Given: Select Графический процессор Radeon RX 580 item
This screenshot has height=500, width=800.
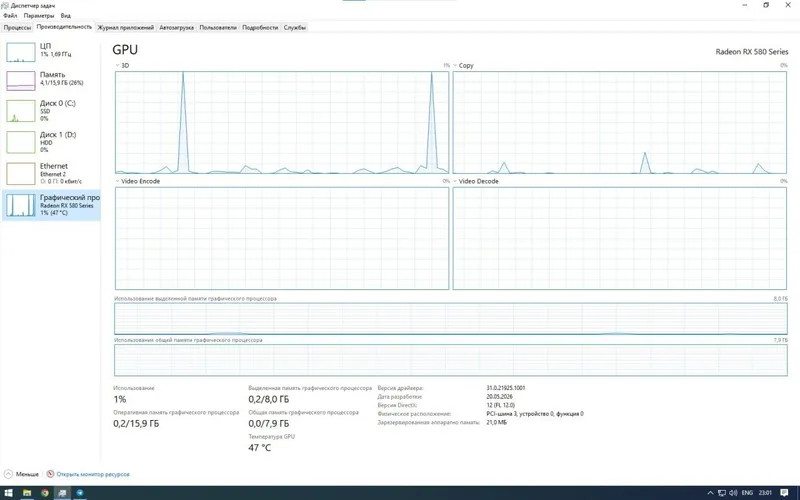Looking at the screenshot, I should point(51,205).
